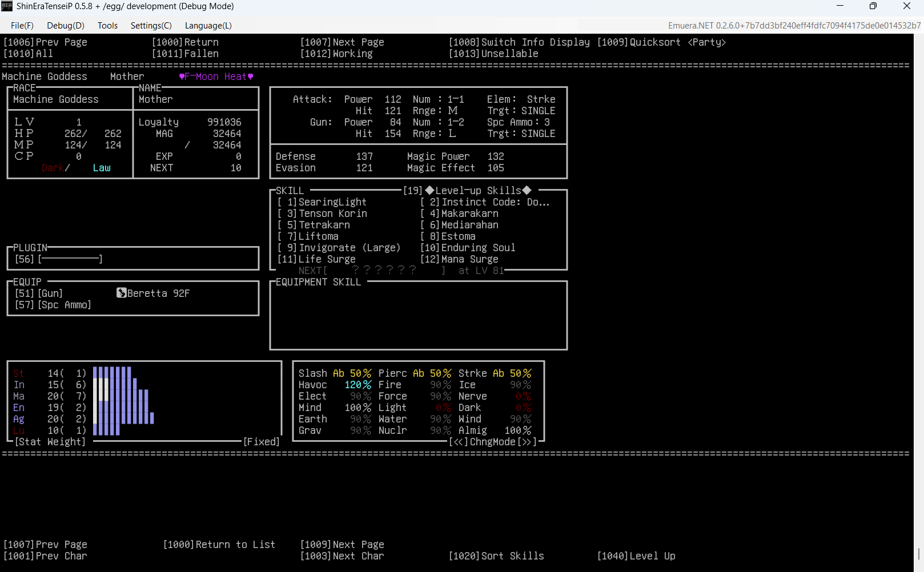Go to [1007] Next Page
This screenshot has height=572, width=924.
[342, 42]
